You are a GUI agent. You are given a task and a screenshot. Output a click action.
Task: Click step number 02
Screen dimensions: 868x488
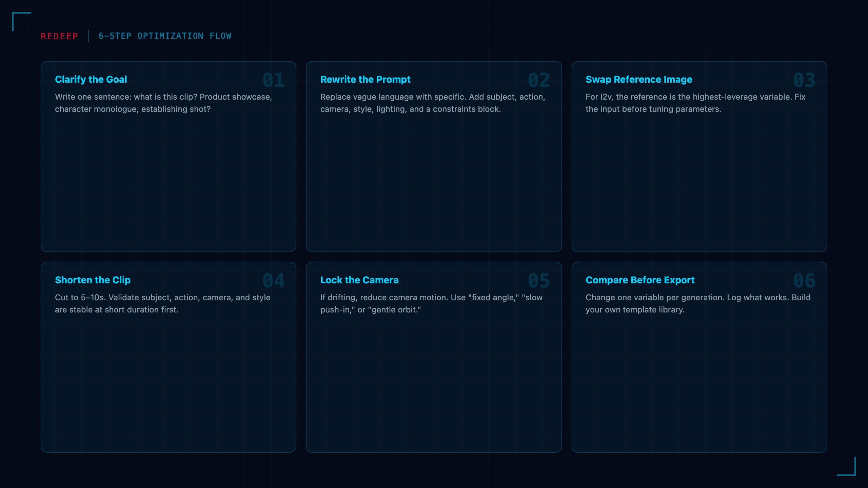(x=539, y=80)
